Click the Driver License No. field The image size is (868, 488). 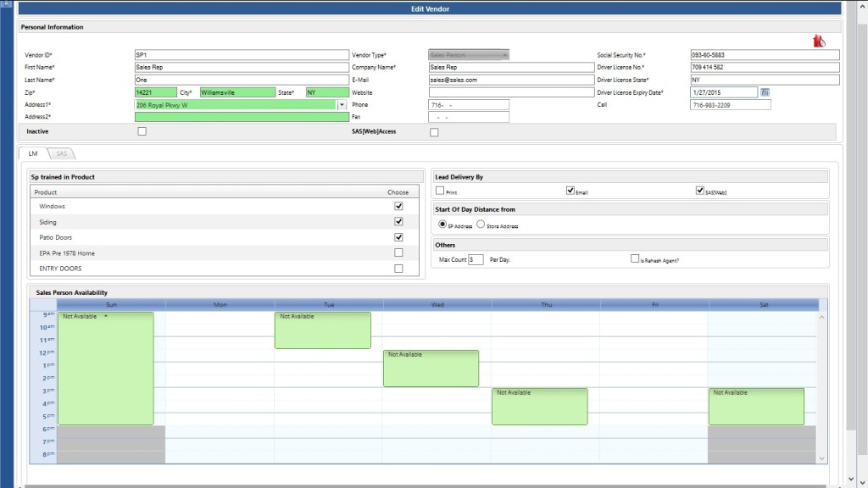(765, 67)
